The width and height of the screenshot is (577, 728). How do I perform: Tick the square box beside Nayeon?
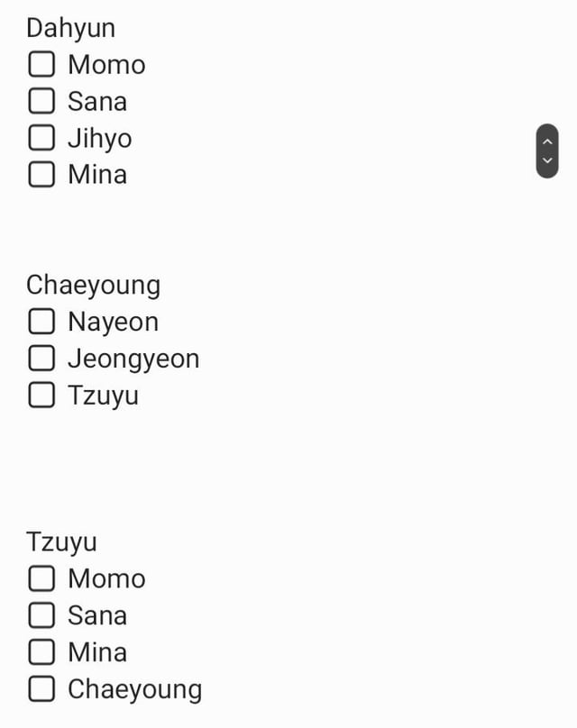pos(41,322)
